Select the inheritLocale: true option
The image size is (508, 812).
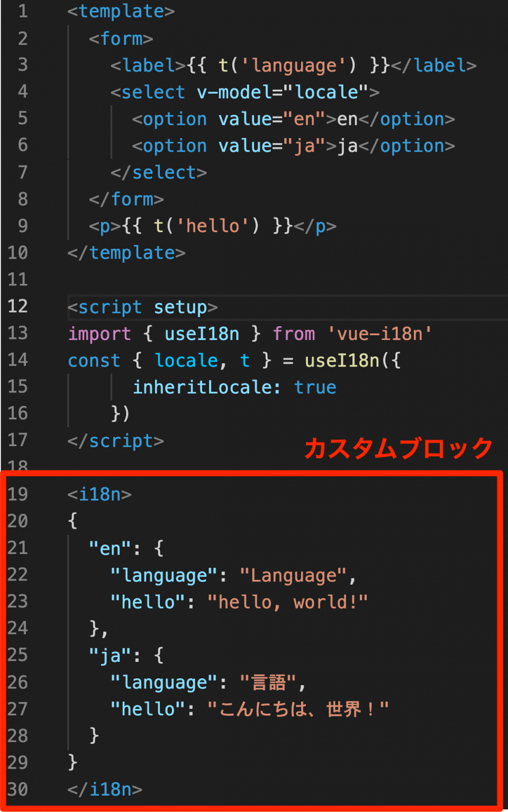point(234,386)
